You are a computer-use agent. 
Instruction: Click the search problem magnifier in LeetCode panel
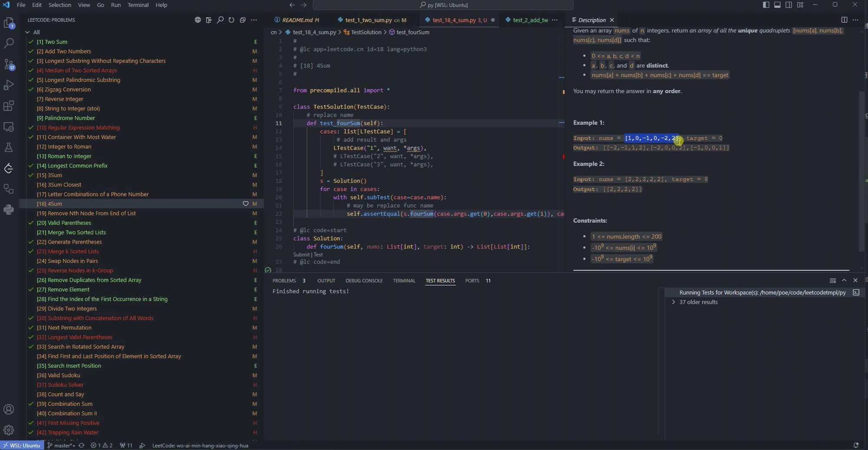tap(220, 20)
